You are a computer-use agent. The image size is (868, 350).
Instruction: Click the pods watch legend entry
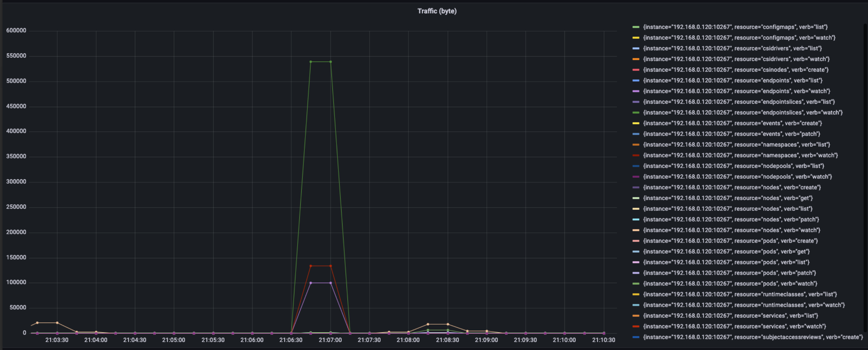pyautogui.click(x=730, y=284)
